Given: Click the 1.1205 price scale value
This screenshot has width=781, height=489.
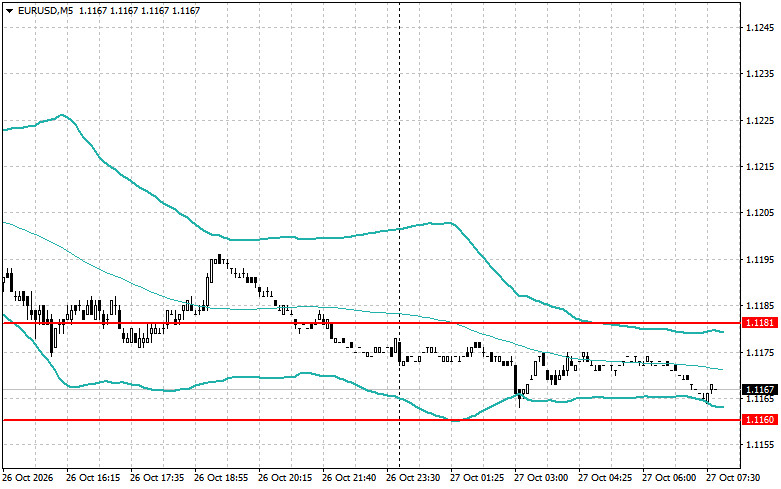Looking at the screenshot, I should tap(760, 213).
